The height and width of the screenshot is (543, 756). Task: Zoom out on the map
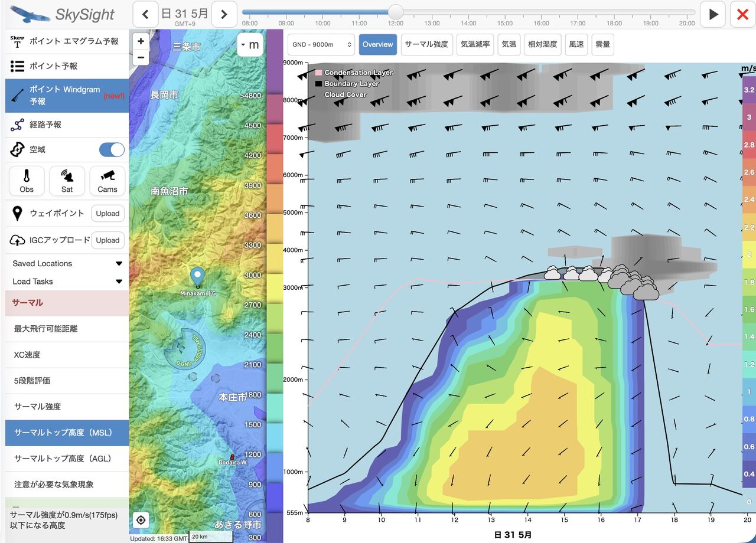click(x=141, y=57)
